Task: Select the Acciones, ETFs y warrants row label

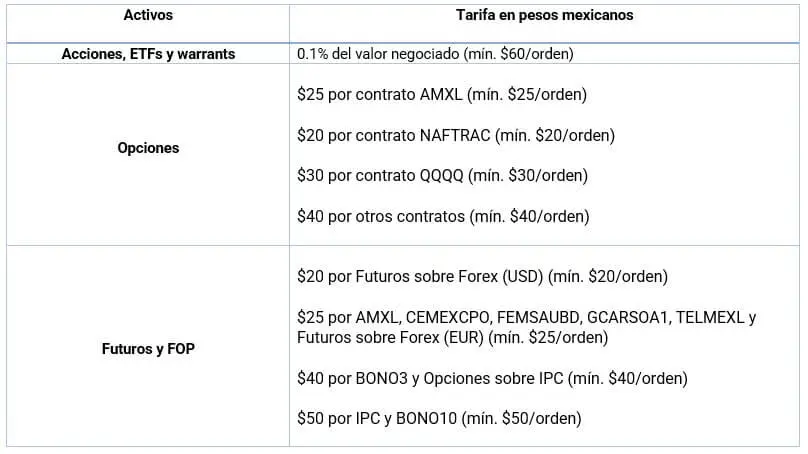Action: pos(148,54)
